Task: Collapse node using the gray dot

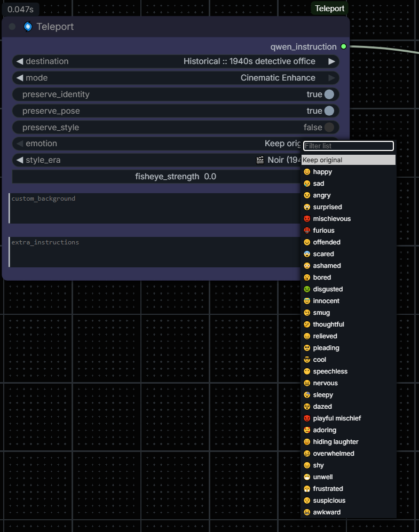Action: click(x=12, y=27)
